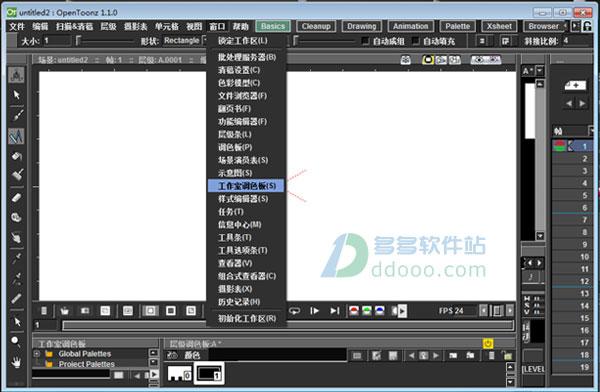Enable the 自动成组 checkbox
Image resolution: width=600 pixels, height=392 pixels.
click(x=366, y=41)
